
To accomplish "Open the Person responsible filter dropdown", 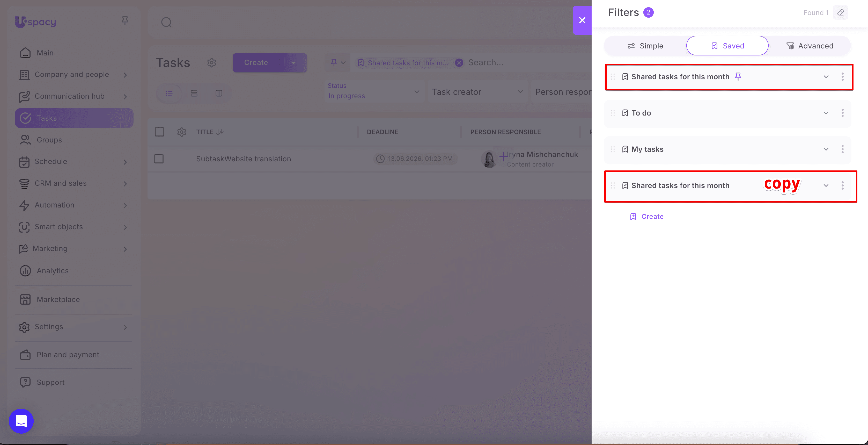I will [x=561, y=91].
